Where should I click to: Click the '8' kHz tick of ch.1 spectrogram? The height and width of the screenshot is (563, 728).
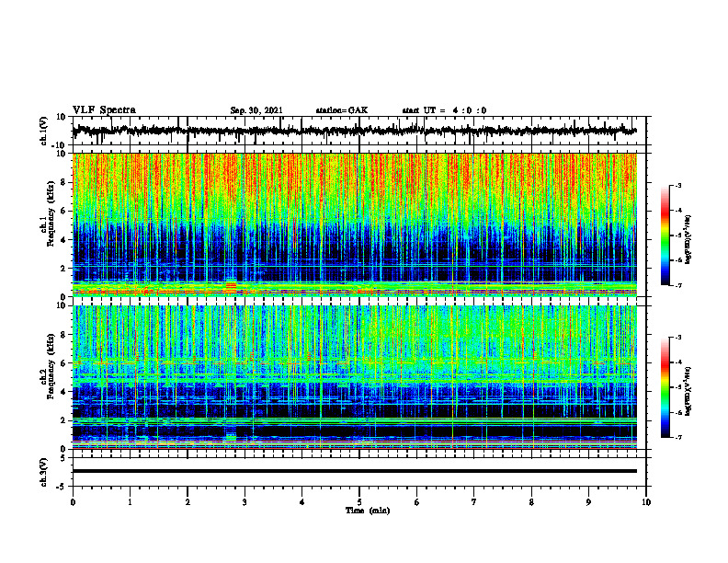pyautogui.click(x=65, y=182)
